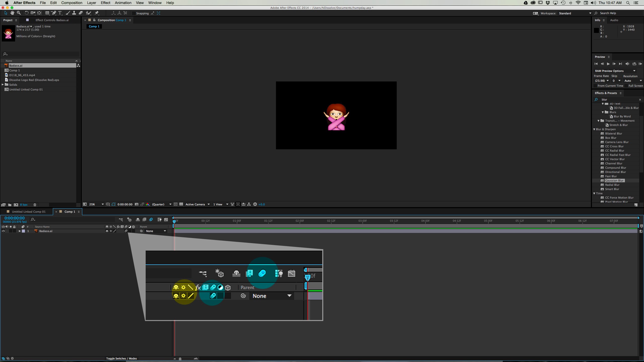Open viewer magnification 25% dropdown
Image resolution: width=644 pixels, height=362 pixels.
tap(97, 204)
